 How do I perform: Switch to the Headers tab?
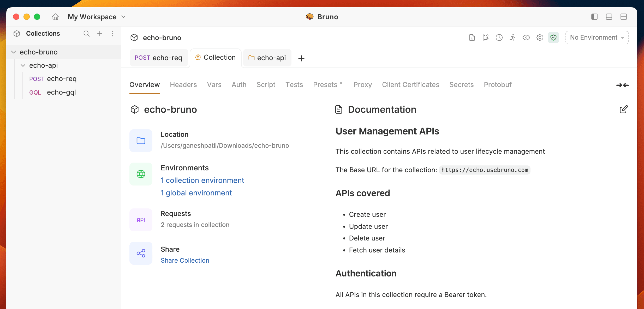pos(183,85)
